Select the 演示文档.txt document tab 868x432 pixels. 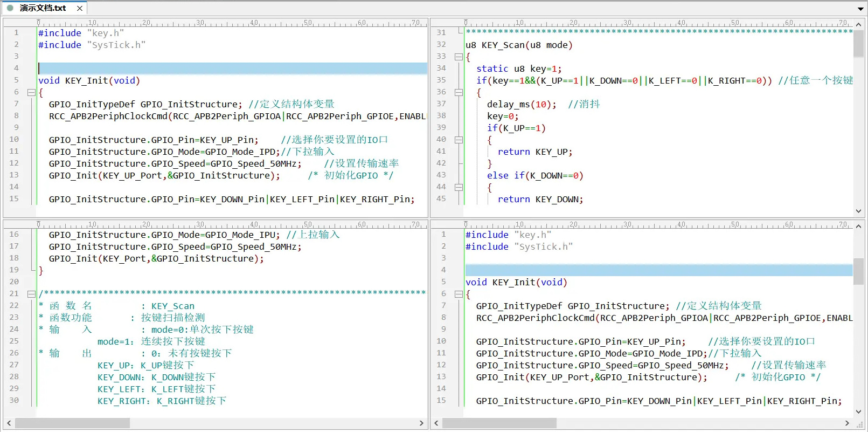(x=43, y=8)
